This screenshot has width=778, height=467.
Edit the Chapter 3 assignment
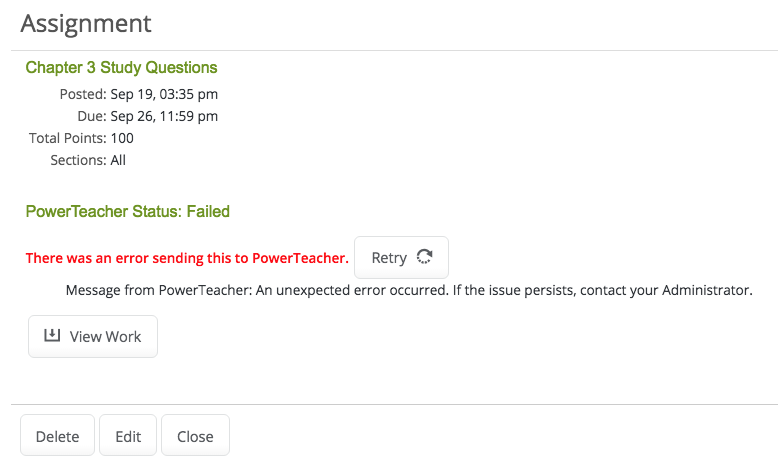coord(128,435)
